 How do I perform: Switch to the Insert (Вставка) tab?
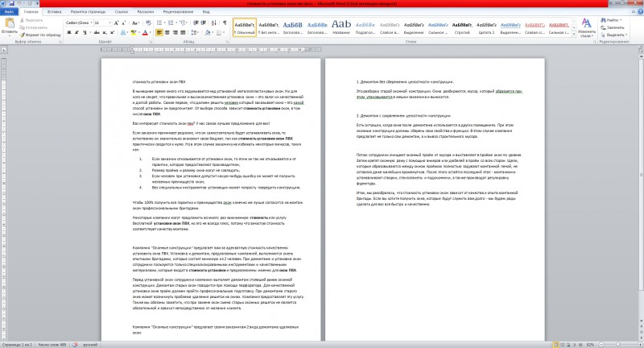coord(54,12)
